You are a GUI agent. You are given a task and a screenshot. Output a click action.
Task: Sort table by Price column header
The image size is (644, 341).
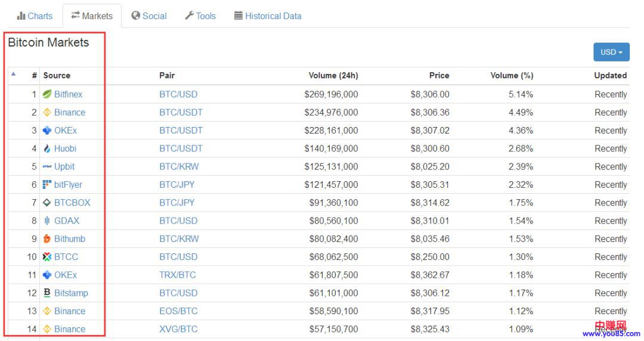click(x=439, y=75)
